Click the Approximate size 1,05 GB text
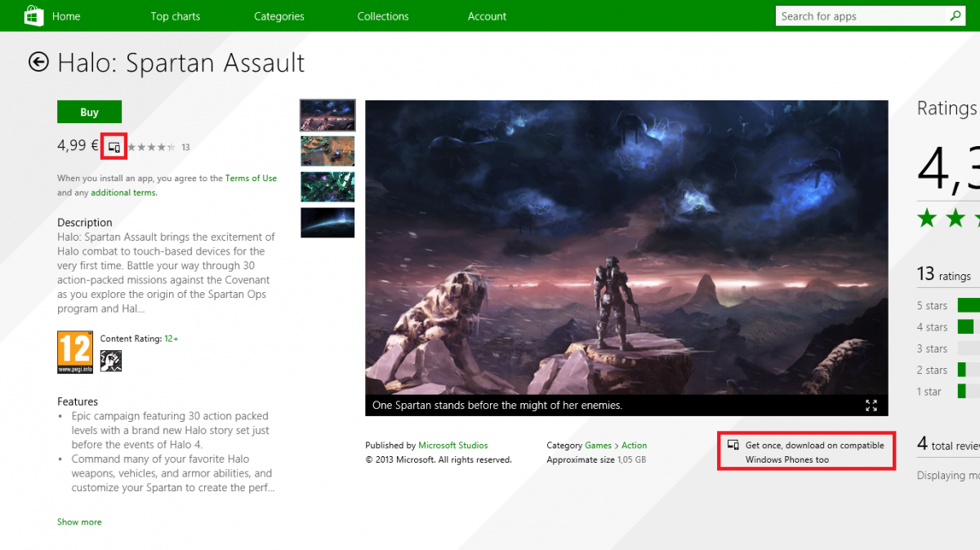980x550 pixels. (x=596, y=459)
